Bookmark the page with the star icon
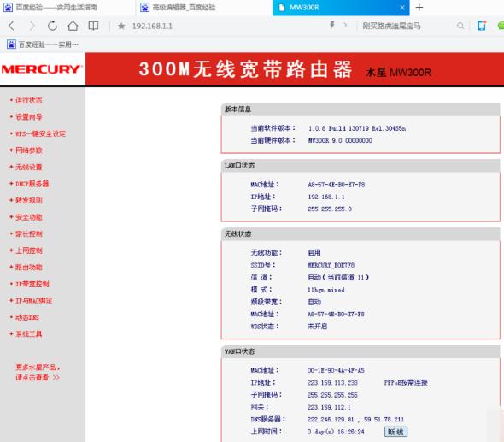The image size is (504, 442). (121, 26)
